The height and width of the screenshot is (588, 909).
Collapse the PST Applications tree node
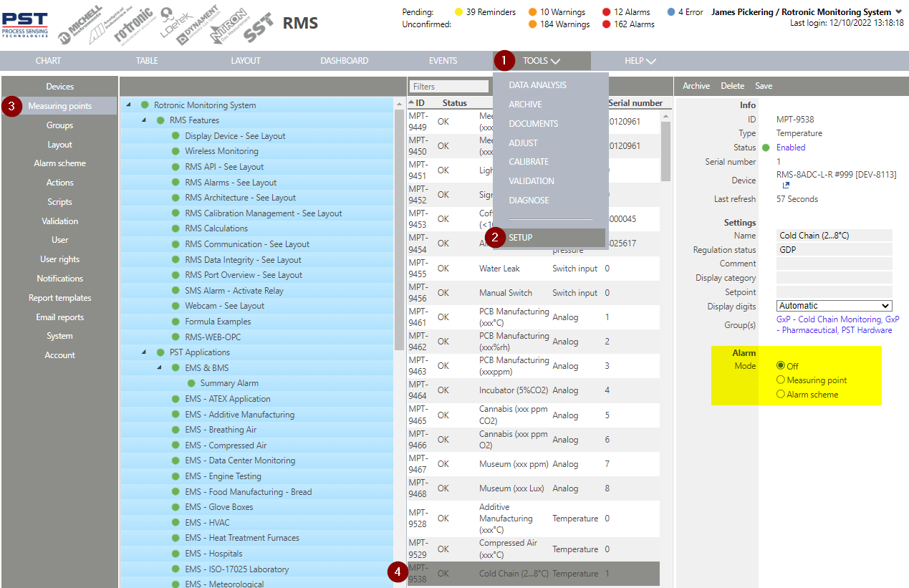pyautogui.click(x=144, y=352)
